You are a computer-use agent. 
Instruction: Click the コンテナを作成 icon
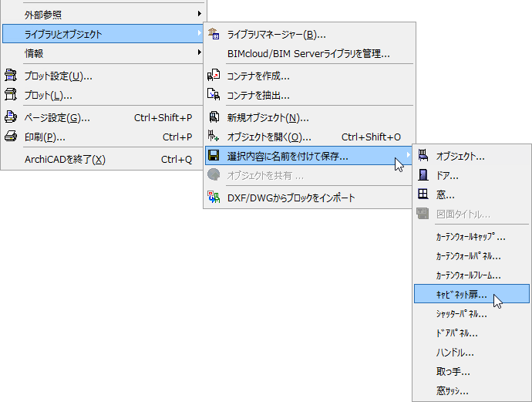(214, 75)
